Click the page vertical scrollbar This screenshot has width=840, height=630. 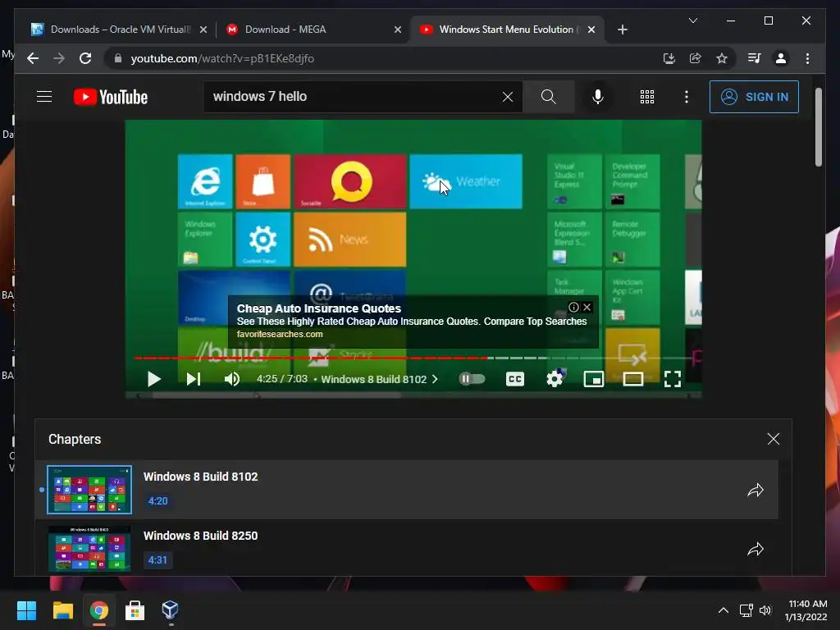point(818,127)
